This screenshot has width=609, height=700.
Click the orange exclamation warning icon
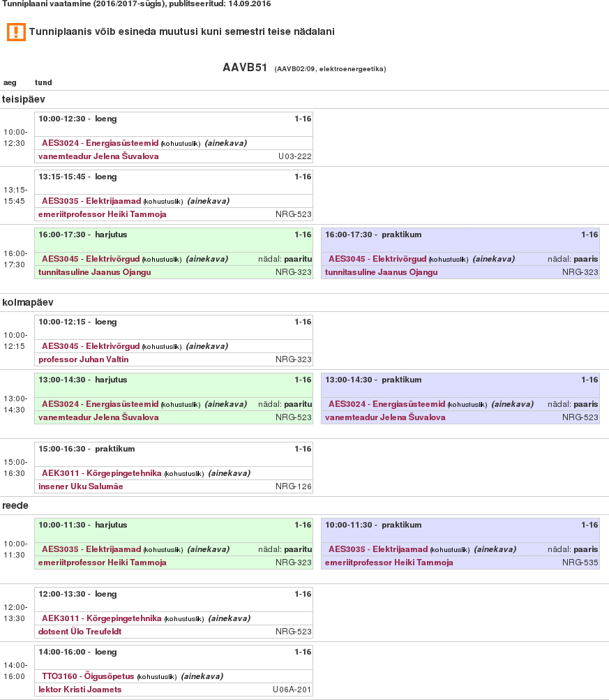16,32
